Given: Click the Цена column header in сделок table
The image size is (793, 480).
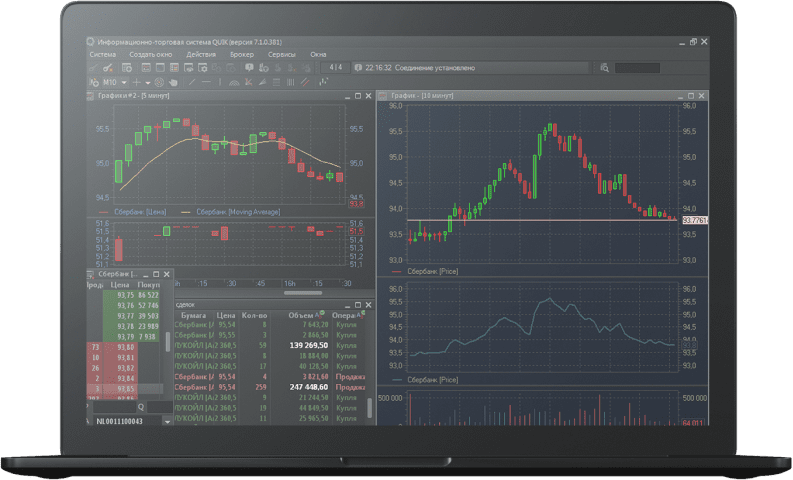Looking at the screenshot, I should 227,314.
